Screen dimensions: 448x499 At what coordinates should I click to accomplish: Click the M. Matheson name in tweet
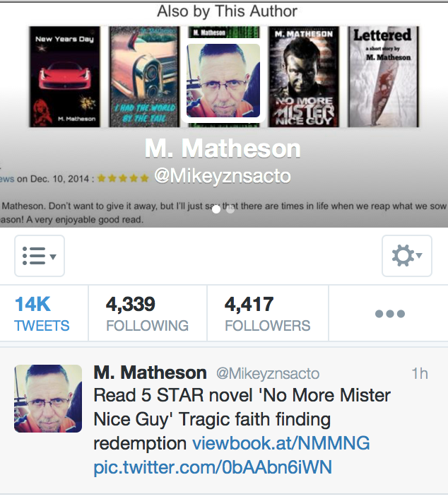tap(151, 372)
